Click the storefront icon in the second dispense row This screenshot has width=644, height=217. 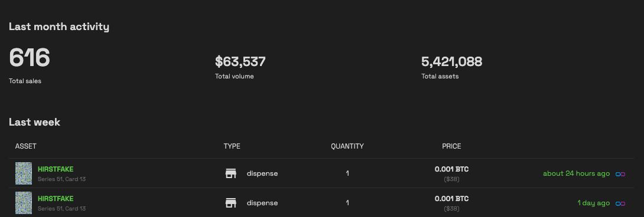point(231,203)
